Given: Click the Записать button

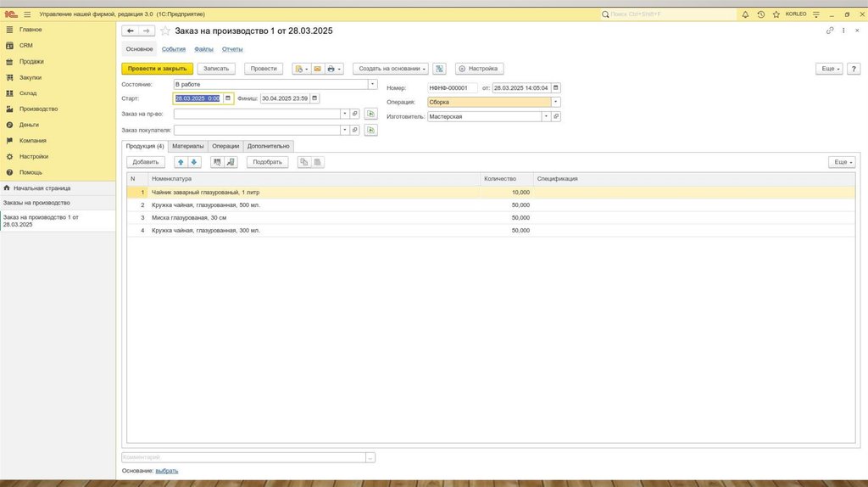Looking at the screenshot, I should click(x=216, y=69).
